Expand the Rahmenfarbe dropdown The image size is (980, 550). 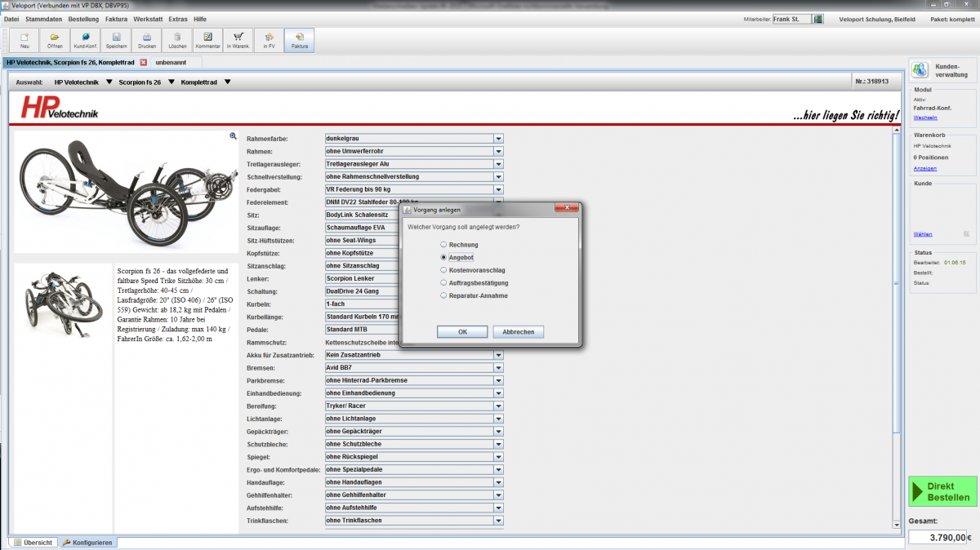498,139
